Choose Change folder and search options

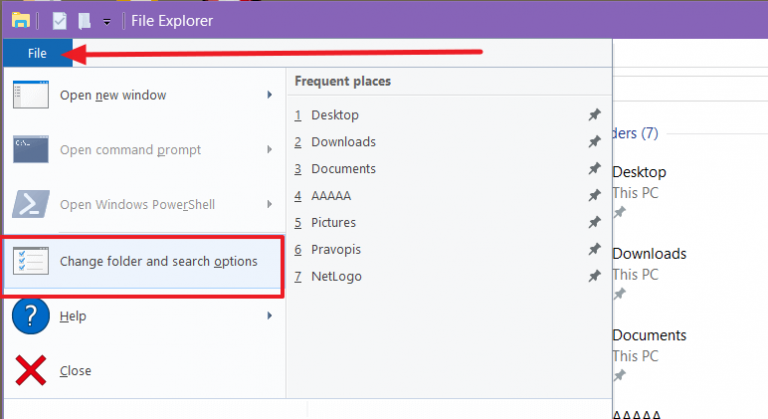pyautogui.click(x=144, y=261)
